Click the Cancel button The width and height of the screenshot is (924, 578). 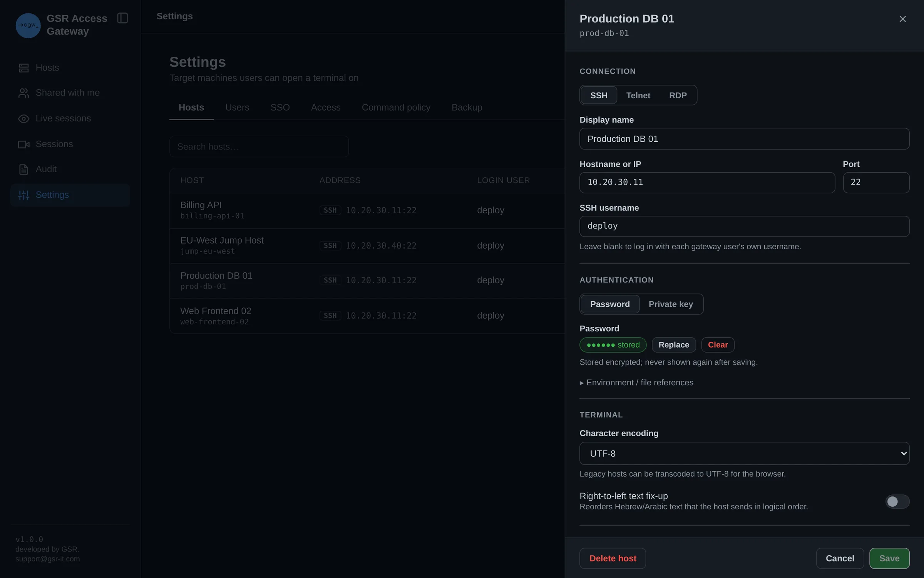[840, 558]
